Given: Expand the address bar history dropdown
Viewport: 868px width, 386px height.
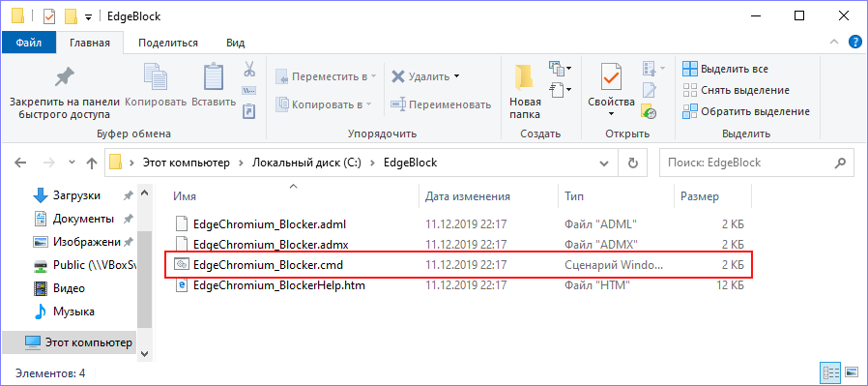Looking at the screenshot, I should 604,163.
